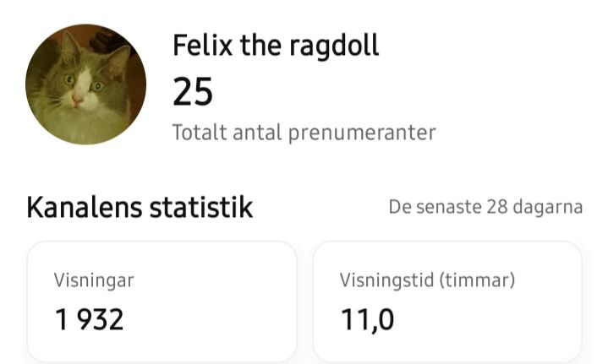Select the Totalt antal prenumeranter label

(304, 133)
